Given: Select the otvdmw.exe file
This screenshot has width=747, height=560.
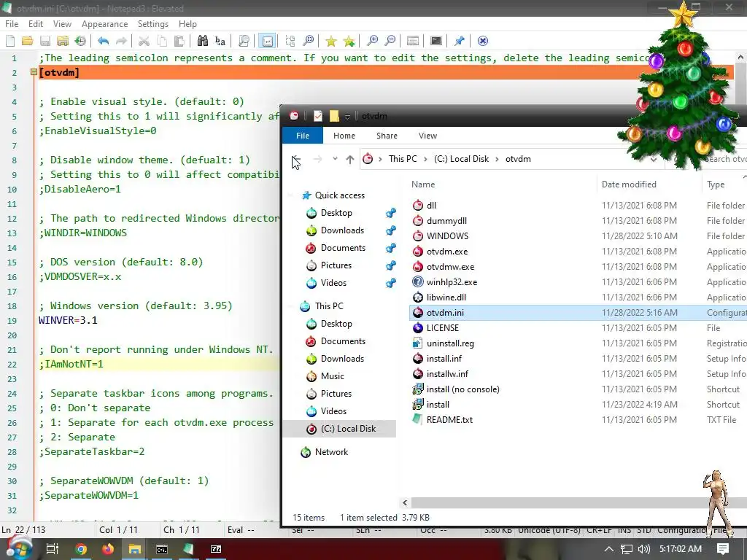Looking at the screenshot, I should click(450, 267).
